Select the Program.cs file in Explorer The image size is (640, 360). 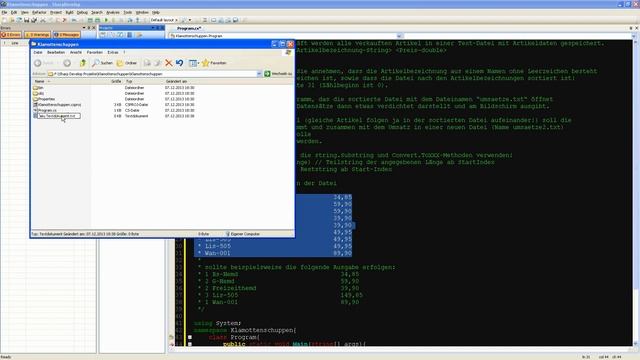(x=45, y=111)
